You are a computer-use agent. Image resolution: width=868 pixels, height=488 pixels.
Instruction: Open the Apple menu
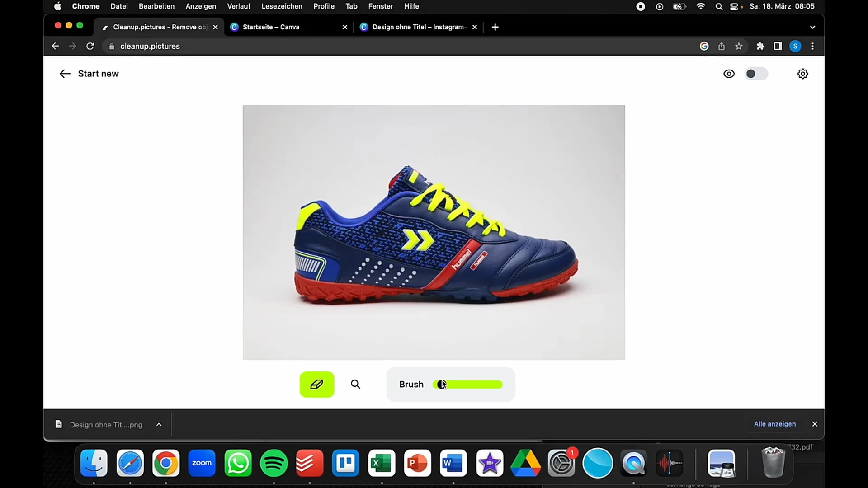coord(58,6)
